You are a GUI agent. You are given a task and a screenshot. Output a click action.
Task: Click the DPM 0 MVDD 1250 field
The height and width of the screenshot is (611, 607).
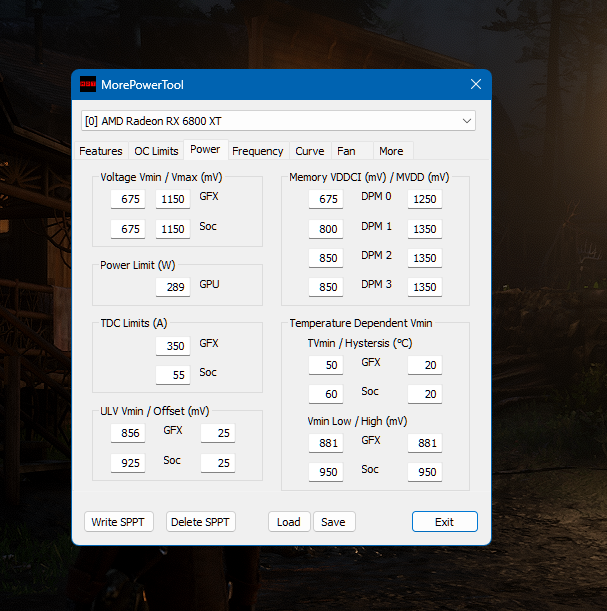click(425, 199)
